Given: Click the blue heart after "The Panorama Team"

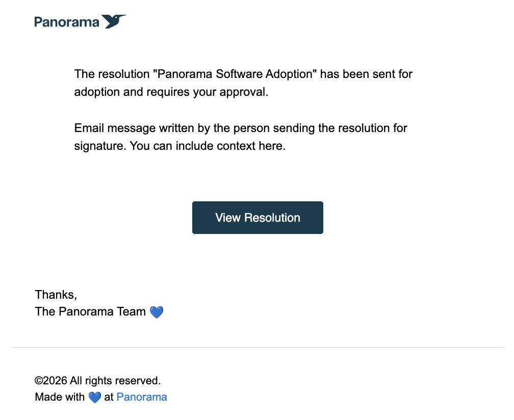Looking at the screenshot, I should (156, 312).
